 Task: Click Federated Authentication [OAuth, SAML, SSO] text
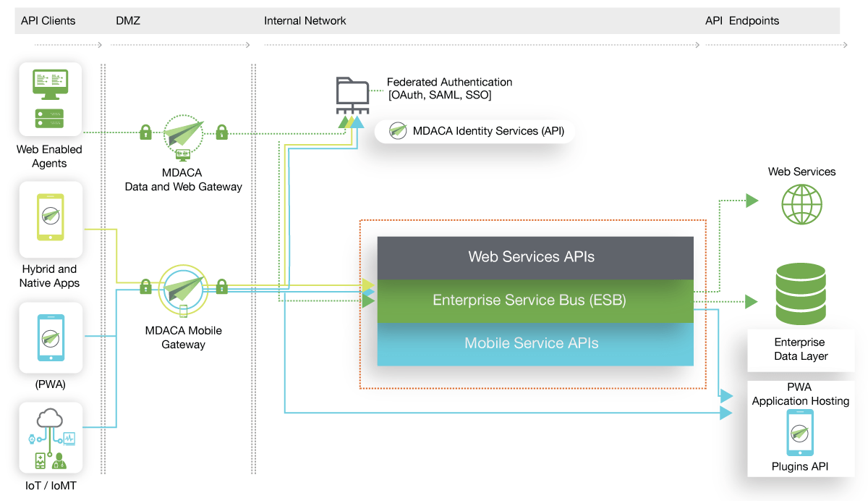[449, 89]
